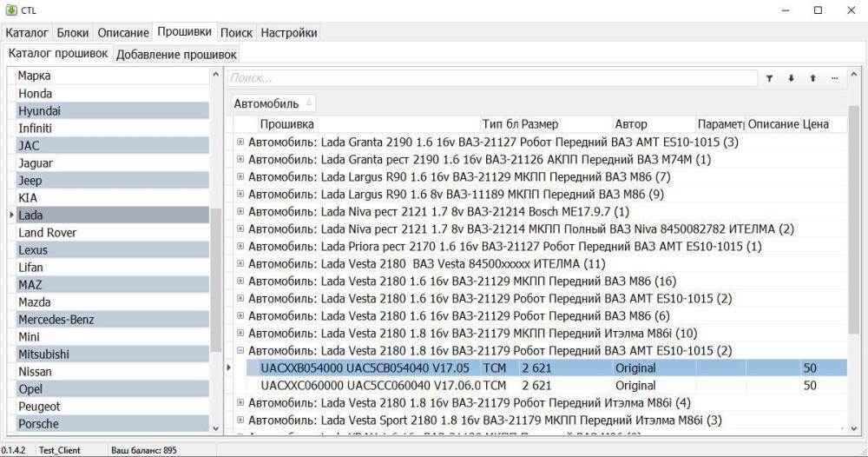Open the Добавление прошивок tab

tap(176, 54)
